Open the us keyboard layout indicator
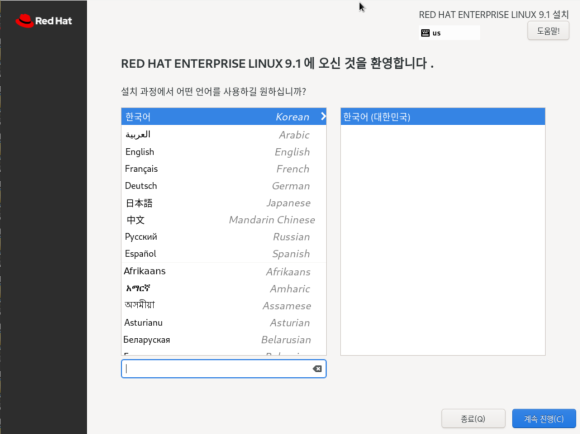Image resolution: width=580 pixels, height=434 pixels. [449, 33]
